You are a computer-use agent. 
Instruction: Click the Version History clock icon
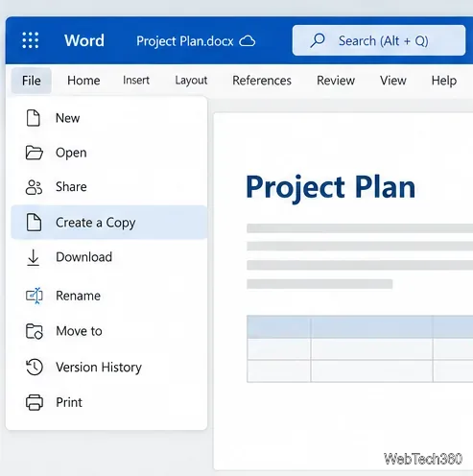point(35,367)
